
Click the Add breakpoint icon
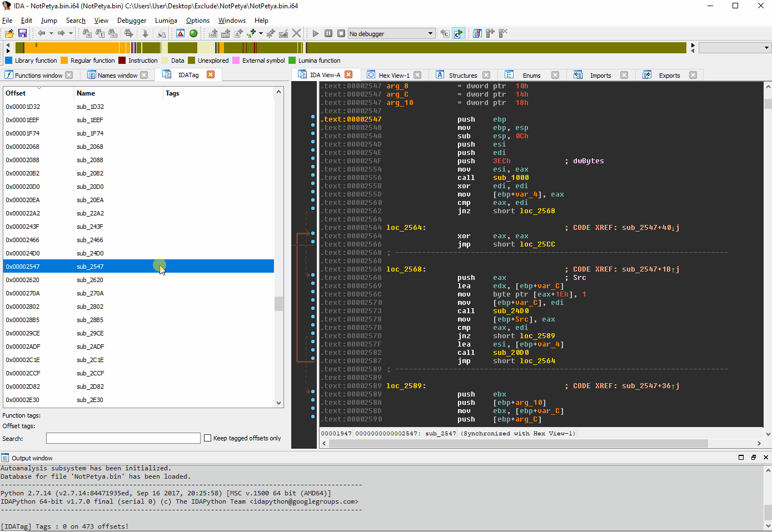coord(490,33)
